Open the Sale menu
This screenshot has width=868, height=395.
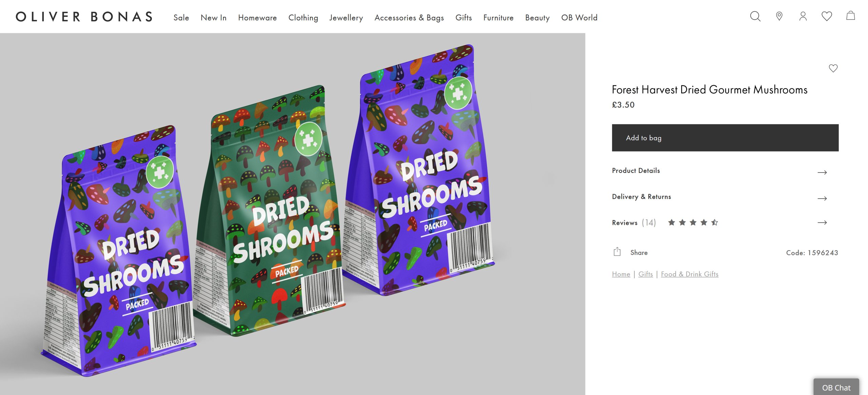(181, 18)
